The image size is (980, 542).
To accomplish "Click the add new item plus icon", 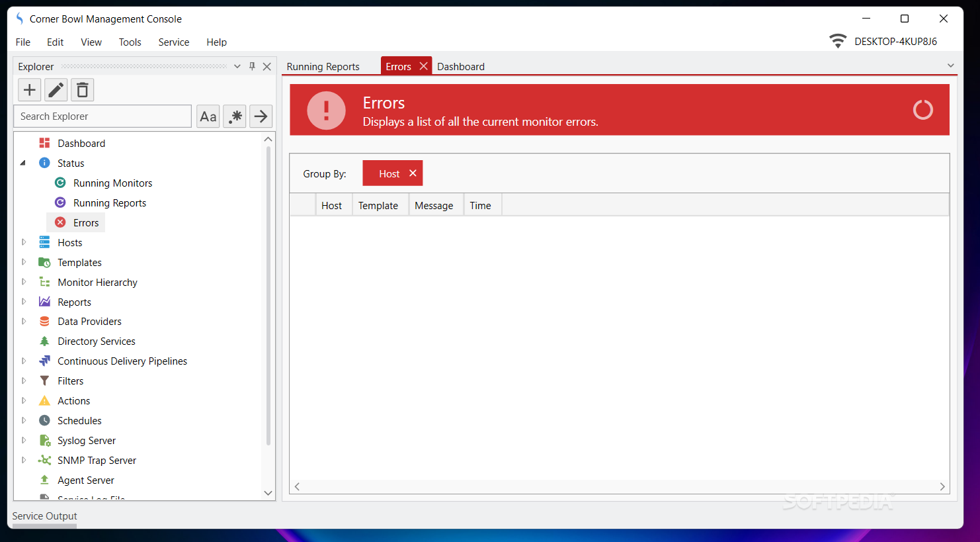I will coord(29,90).
